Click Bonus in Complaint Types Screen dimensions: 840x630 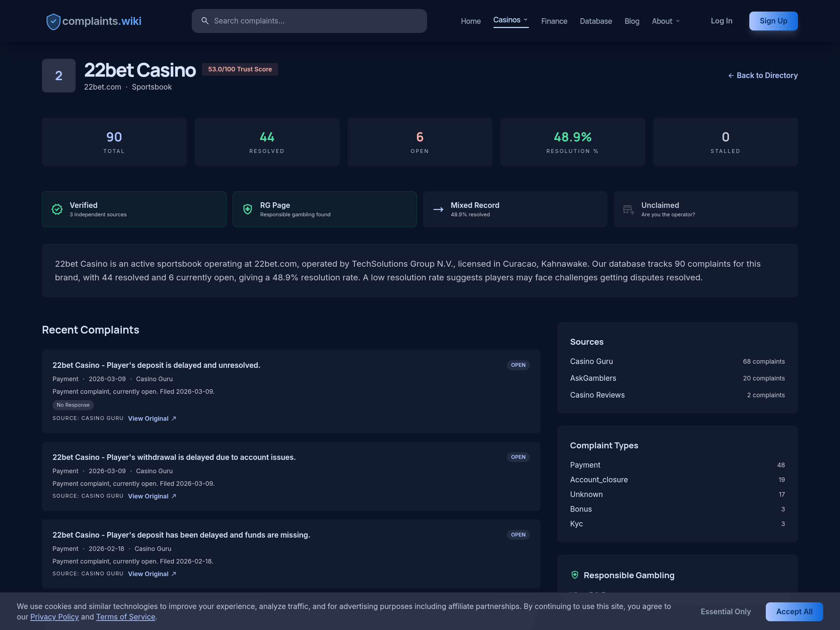click(581, 509)
